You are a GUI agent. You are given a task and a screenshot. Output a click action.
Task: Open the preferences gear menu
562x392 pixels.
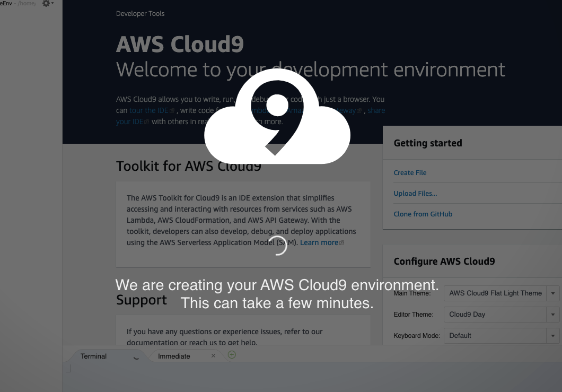tap(48, 4)
